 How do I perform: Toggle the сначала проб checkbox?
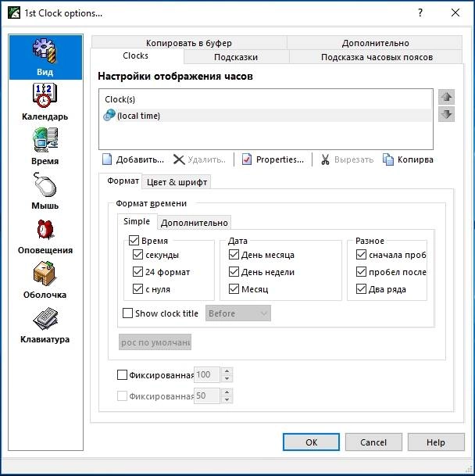(361, 254)
